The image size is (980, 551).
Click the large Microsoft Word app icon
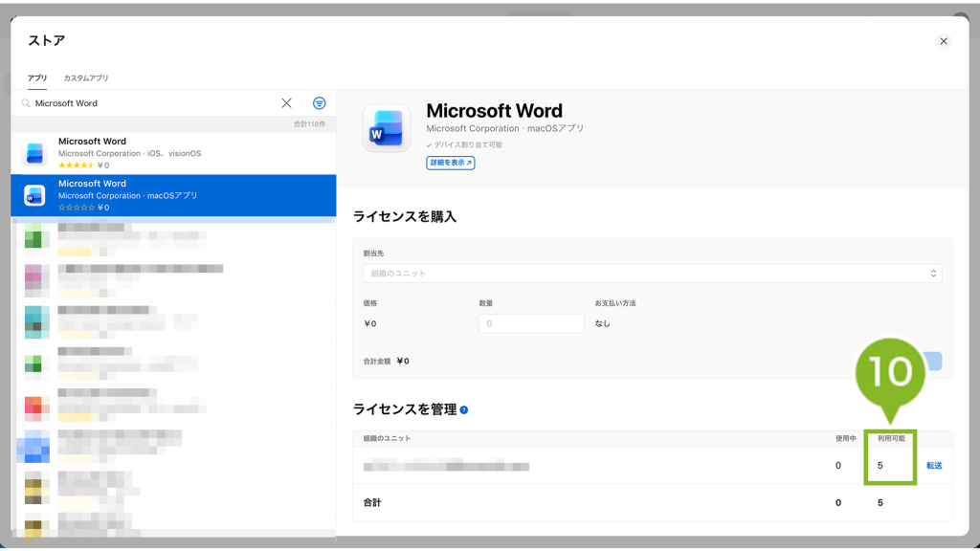click(x=387, y=128)
